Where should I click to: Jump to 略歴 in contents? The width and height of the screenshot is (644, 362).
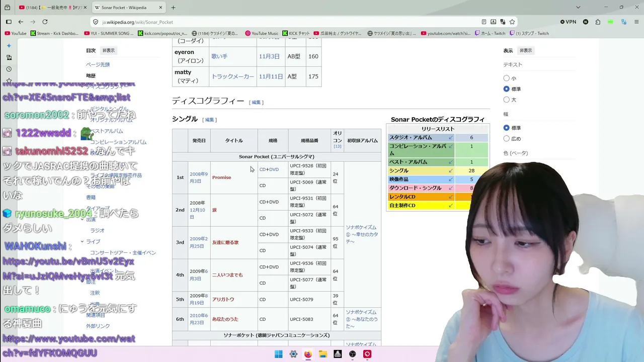pyautogui.click(x=91, y=75)
